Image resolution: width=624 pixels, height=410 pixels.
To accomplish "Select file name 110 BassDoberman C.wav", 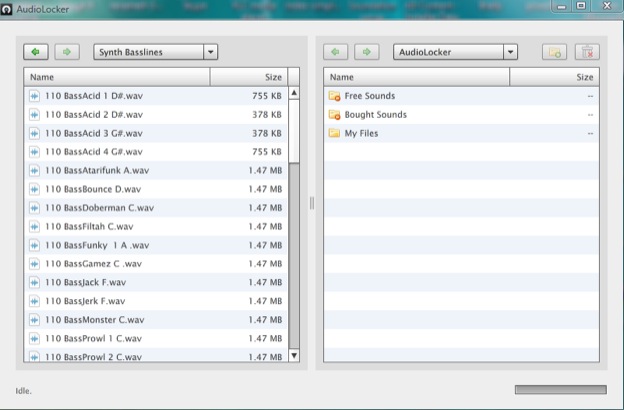I will [99, 208].
